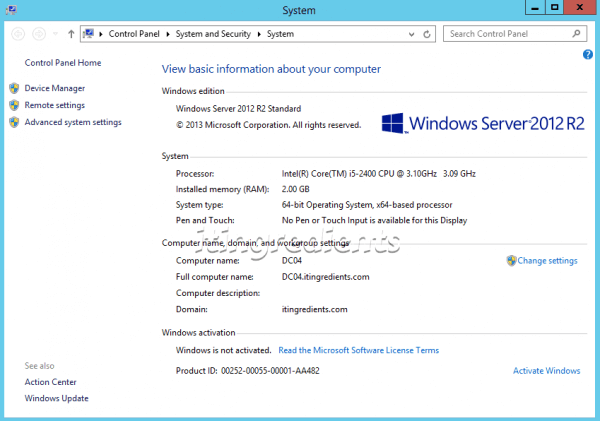Go up one level with the Up arrow
This screenshot has width=600, height=421.
(x=71, y=34)
